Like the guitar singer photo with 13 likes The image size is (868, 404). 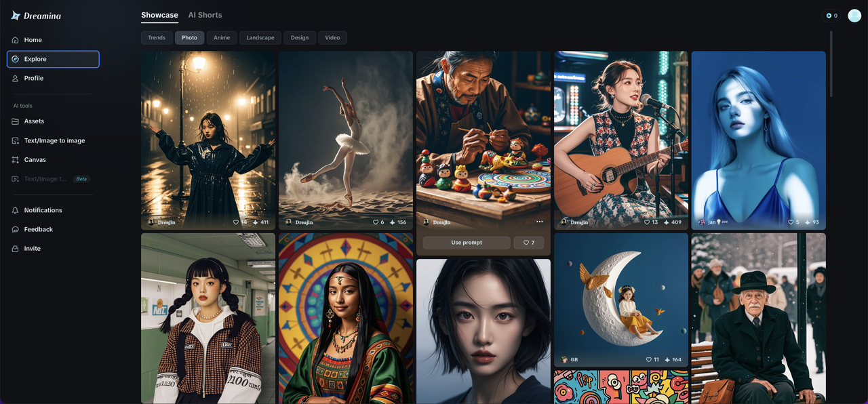pyautogui.click(x=646, y=222)
